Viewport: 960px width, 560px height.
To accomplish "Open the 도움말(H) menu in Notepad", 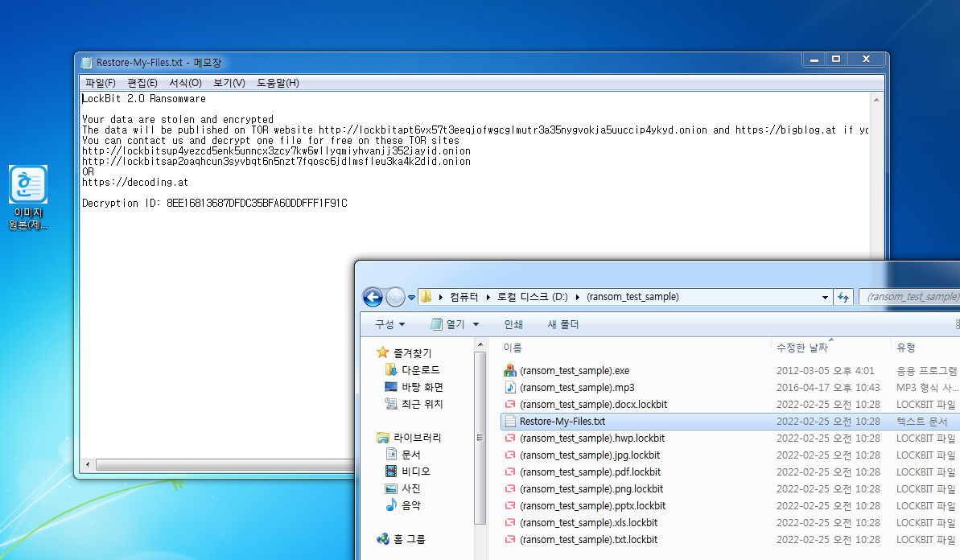I will point(278,83).
